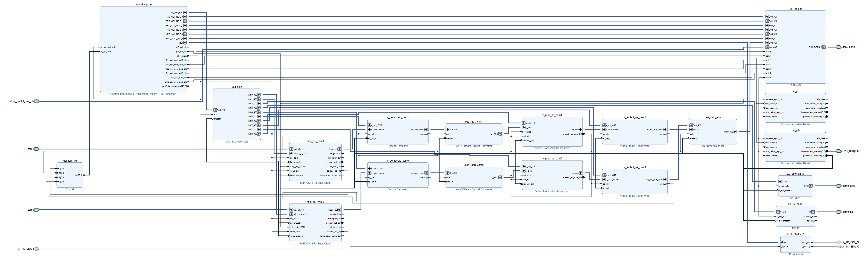Select the xlconcat_irq block title
The height and width of the screenshot is (259, 868).
pos(70,161)
